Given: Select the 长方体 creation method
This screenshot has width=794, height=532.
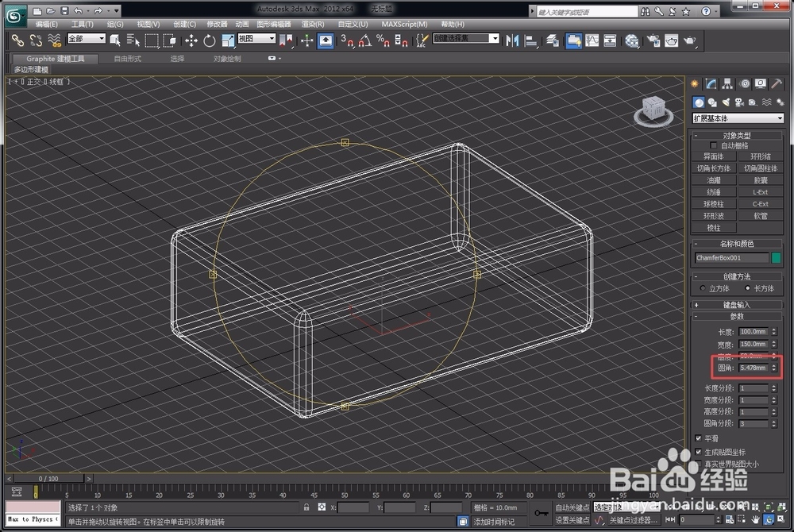Looking at the screenshot, I should pyautogui.click(x=747, y=288).
